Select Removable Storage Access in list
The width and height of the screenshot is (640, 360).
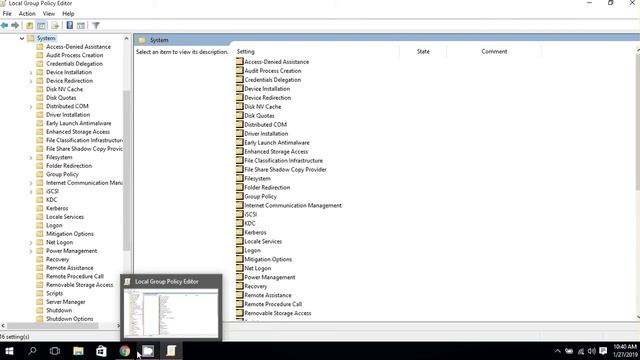(x=278, y=313)
